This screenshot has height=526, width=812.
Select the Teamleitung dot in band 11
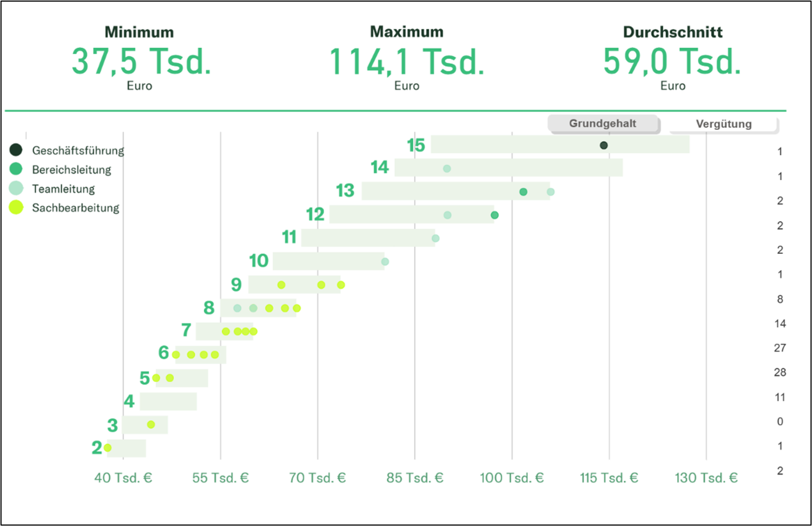point(435,239)
